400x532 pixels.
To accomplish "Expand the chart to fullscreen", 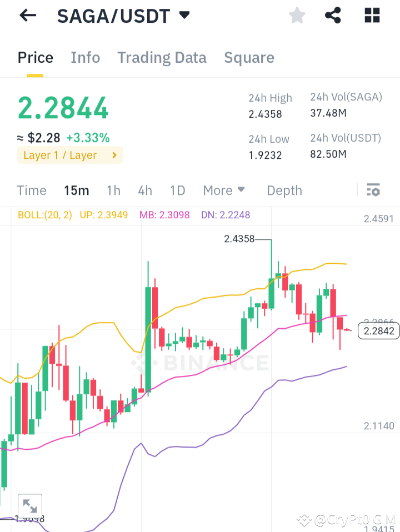I will click(x=30, y=506).
